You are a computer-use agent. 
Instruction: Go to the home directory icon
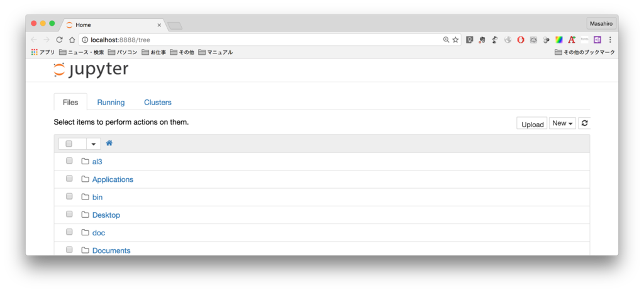[x=109, y=143]
